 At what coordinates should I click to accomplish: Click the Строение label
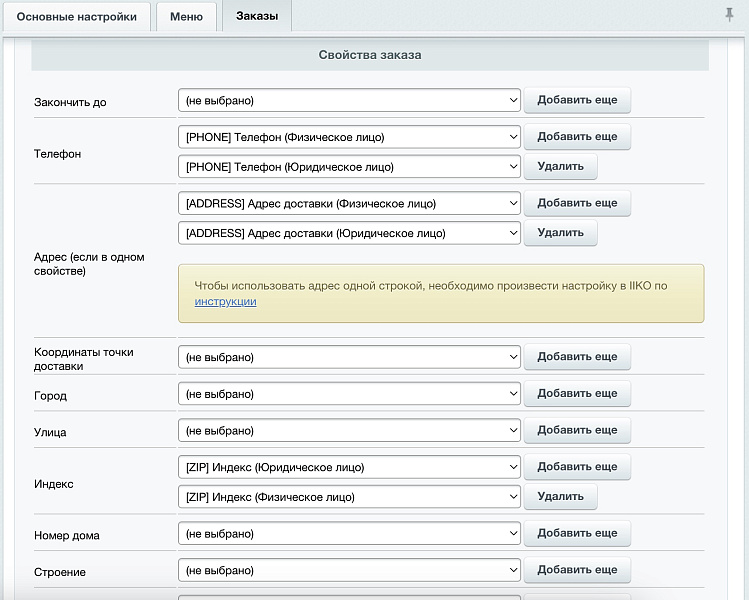pos(60,572)
